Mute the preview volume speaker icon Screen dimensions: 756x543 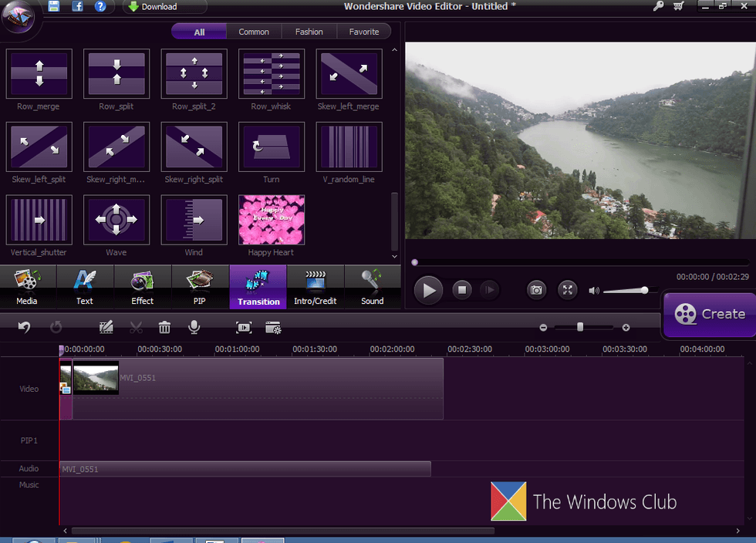coord(593,291)
